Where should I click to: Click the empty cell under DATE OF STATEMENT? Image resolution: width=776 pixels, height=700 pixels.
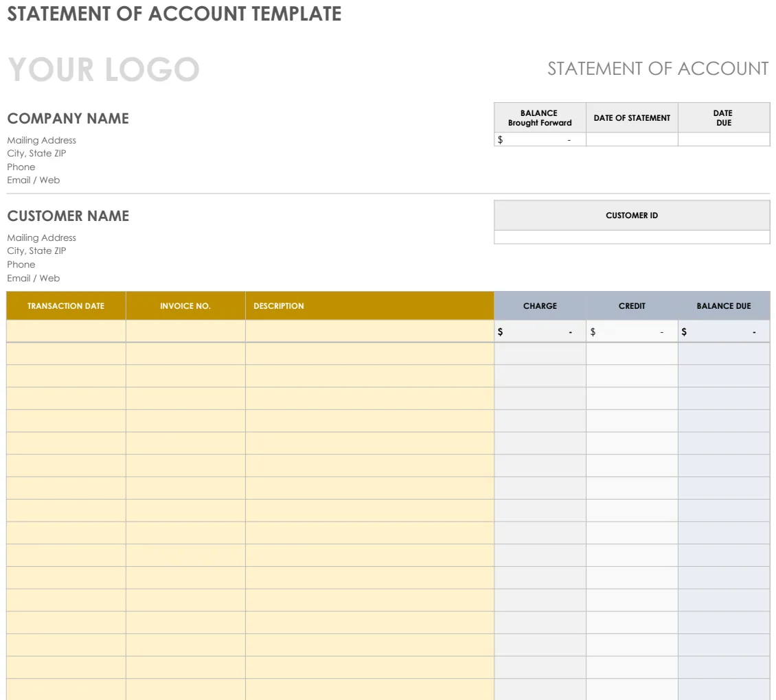632,139
